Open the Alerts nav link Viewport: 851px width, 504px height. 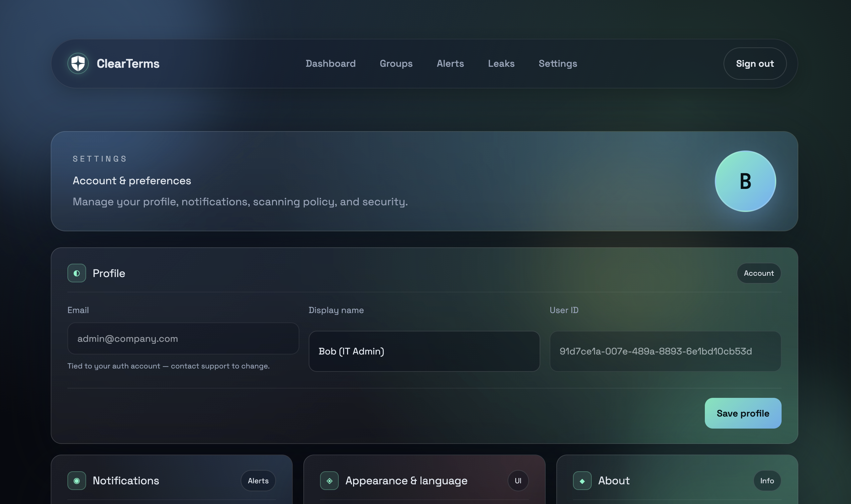tap(450, 63)
